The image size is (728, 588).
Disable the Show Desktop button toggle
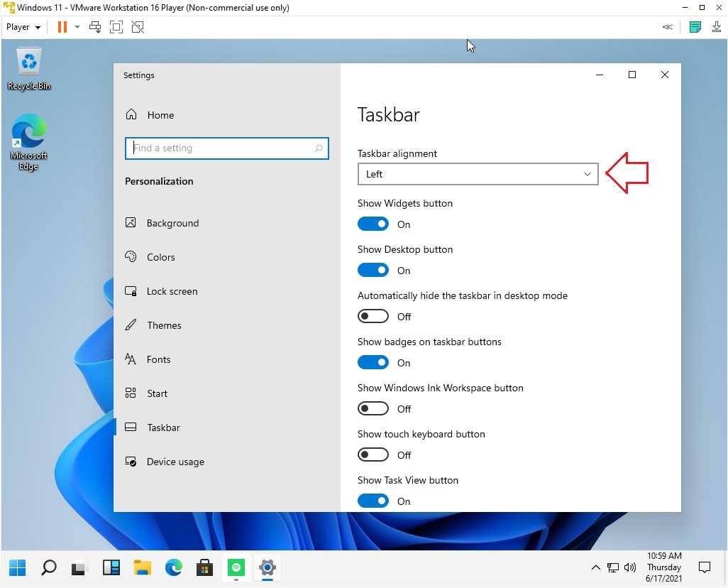373,270
